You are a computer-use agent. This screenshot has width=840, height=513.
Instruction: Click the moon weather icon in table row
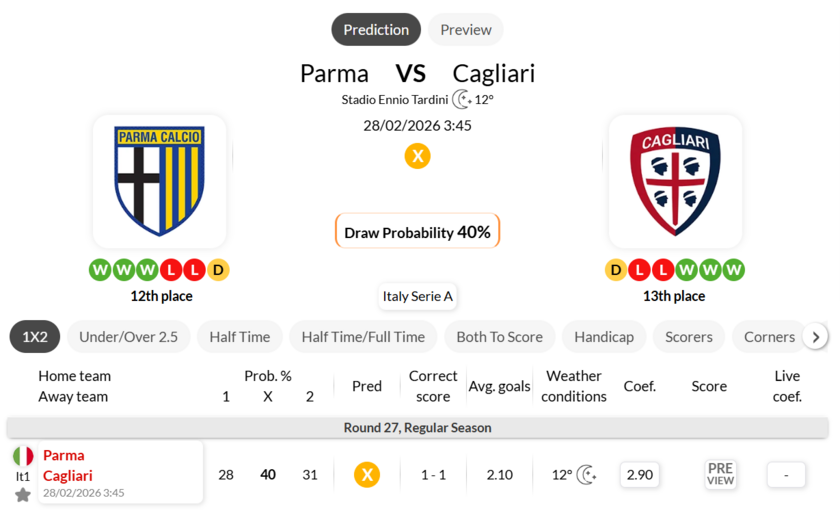[x=587, y=475]
